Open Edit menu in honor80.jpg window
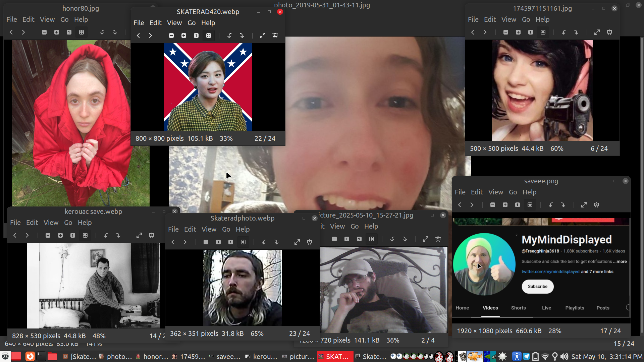The height and width of the screenshot is (362, 644). tap(29, 19)
